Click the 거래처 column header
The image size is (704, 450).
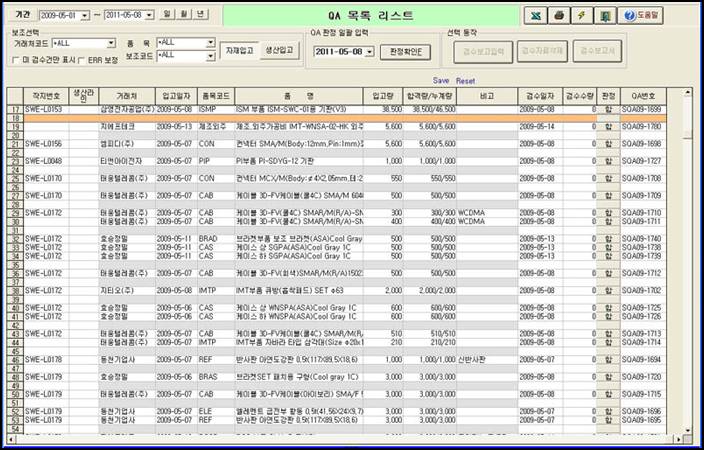127,96
